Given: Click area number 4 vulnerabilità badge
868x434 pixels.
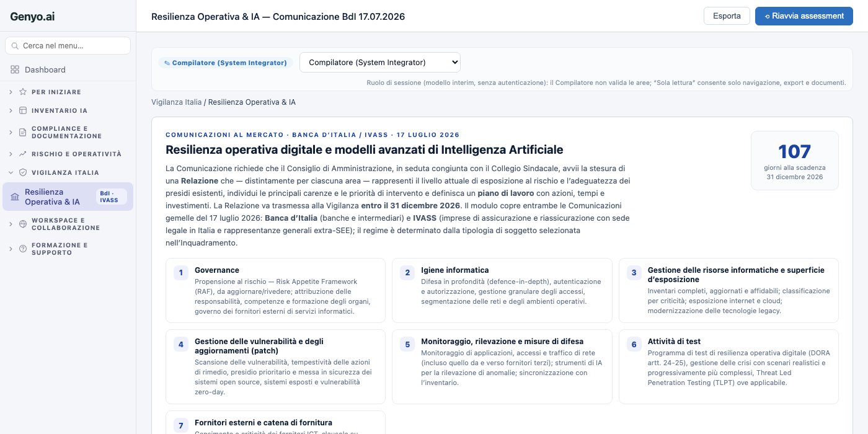Looking at the screenshot, I should (181, 344).
